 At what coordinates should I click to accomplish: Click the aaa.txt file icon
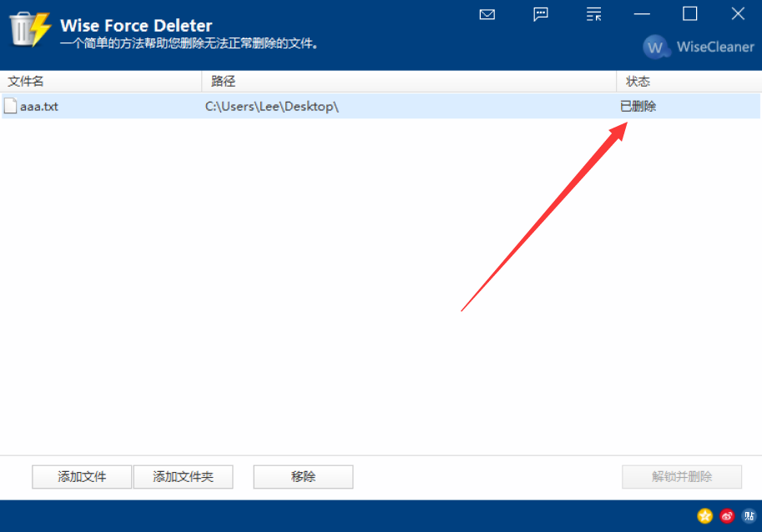[11, 106]
